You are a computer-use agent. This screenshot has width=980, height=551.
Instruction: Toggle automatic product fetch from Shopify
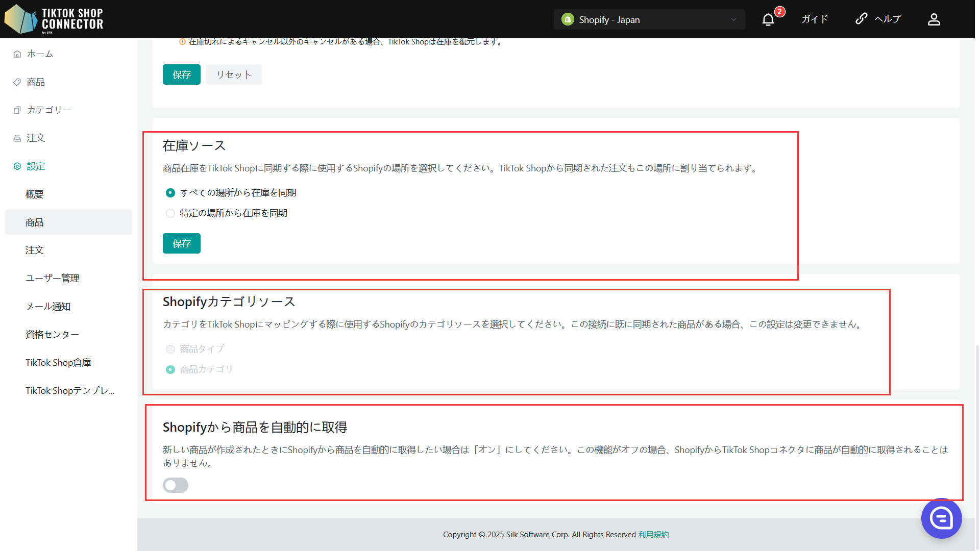pos(176,485)
